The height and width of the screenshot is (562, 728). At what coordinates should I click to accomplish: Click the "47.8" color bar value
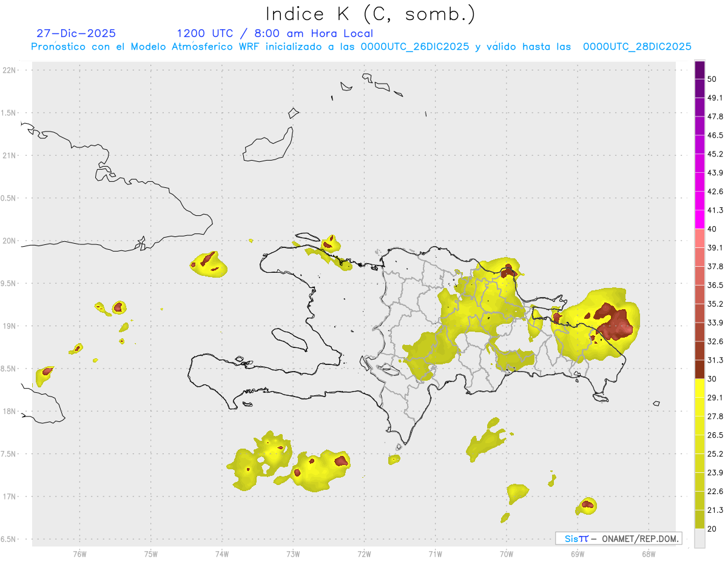pos(715,116)
